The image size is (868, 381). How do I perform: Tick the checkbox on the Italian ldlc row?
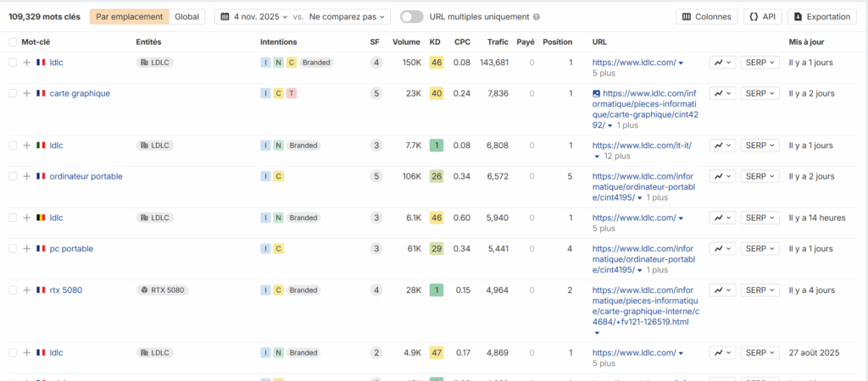[13, 146]
